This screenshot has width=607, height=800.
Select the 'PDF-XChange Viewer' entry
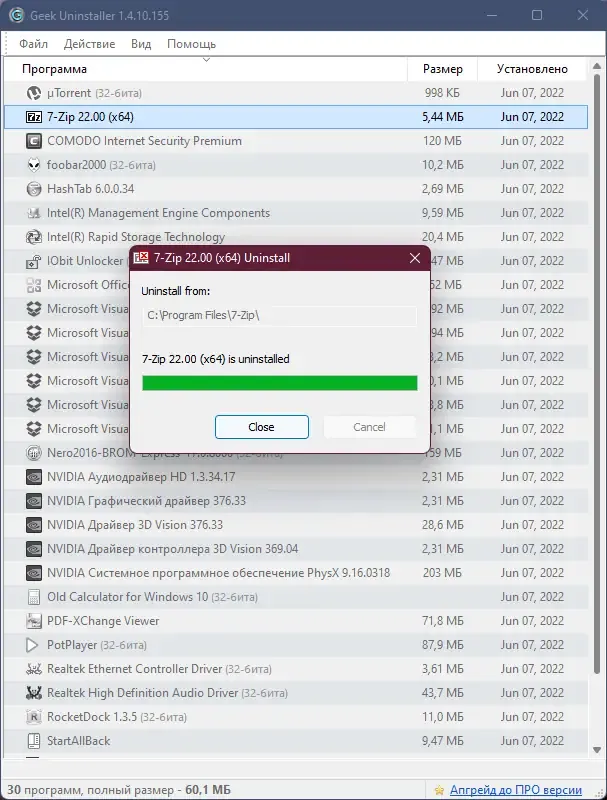[103, 620]
